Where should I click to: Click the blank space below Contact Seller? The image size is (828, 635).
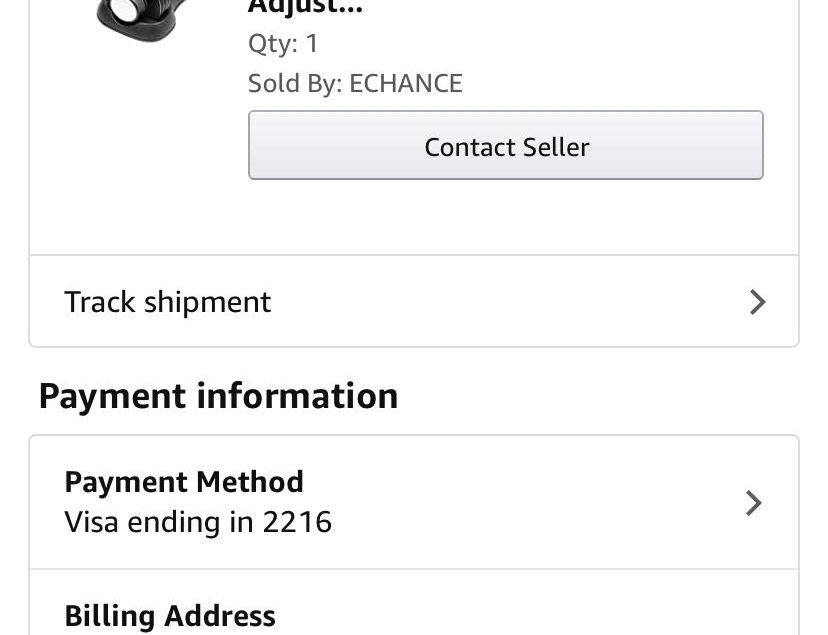pos(505,216)
